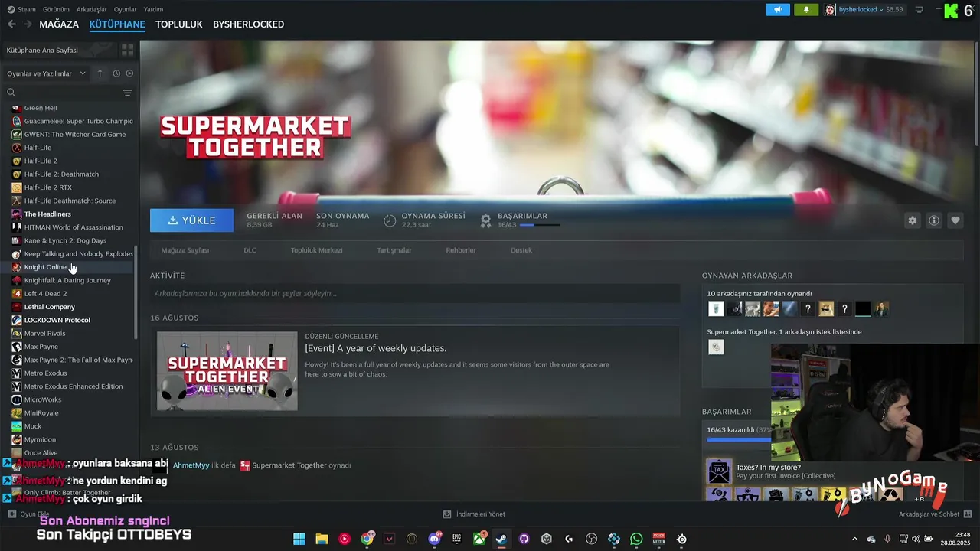Viewport: 980px width, 551px height.
Task: Go back with the left arrow button
Action: (x=11, y=24)
